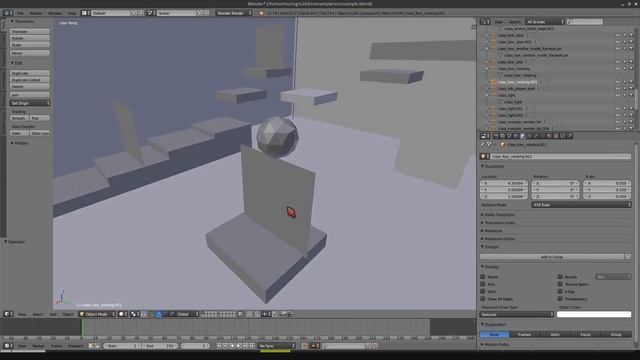
Task: Open the Material properties tab
Action: (x=549, y=136)
